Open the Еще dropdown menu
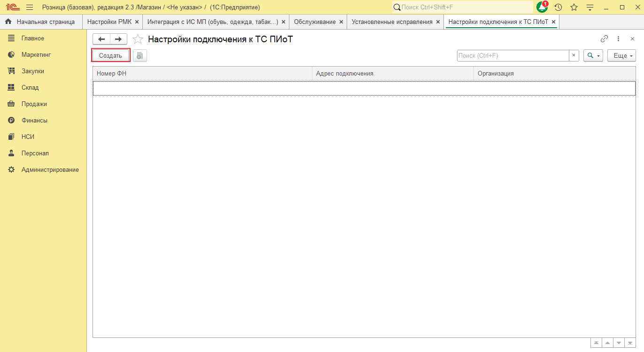This screenshot has height=352, width=644. 621,55
